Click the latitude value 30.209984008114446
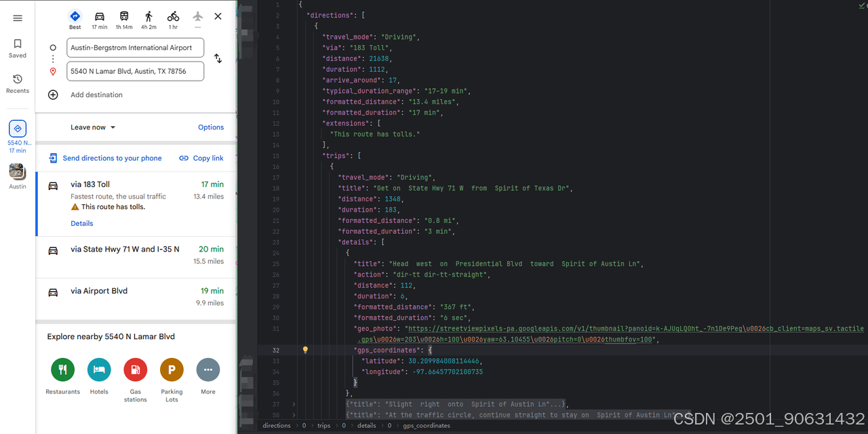This screenshot has height=434, width=868. [x=444, y=361]
